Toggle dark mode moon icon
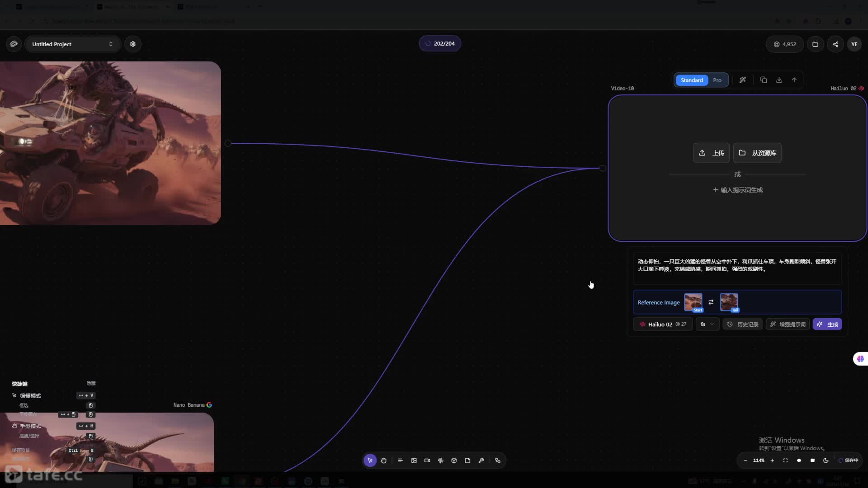The height and width of the screenshot is (488, 868). click(x=826, y=460)
